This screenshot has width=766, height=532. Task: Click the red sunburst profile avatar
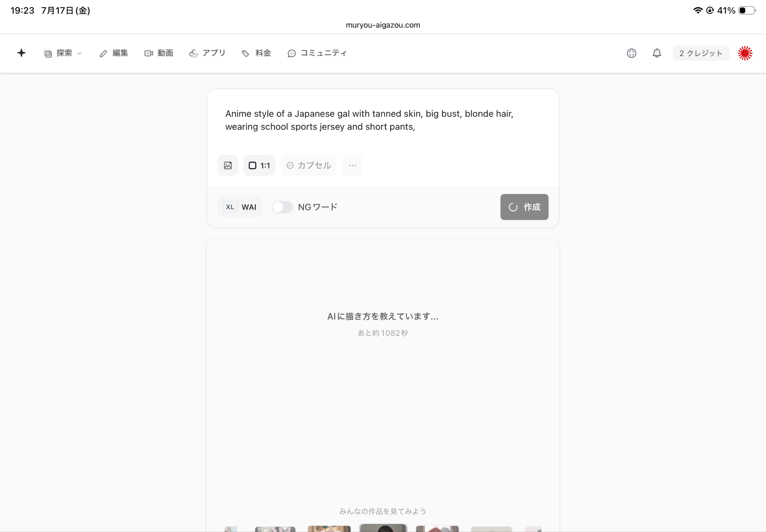(x=745, y=53)
